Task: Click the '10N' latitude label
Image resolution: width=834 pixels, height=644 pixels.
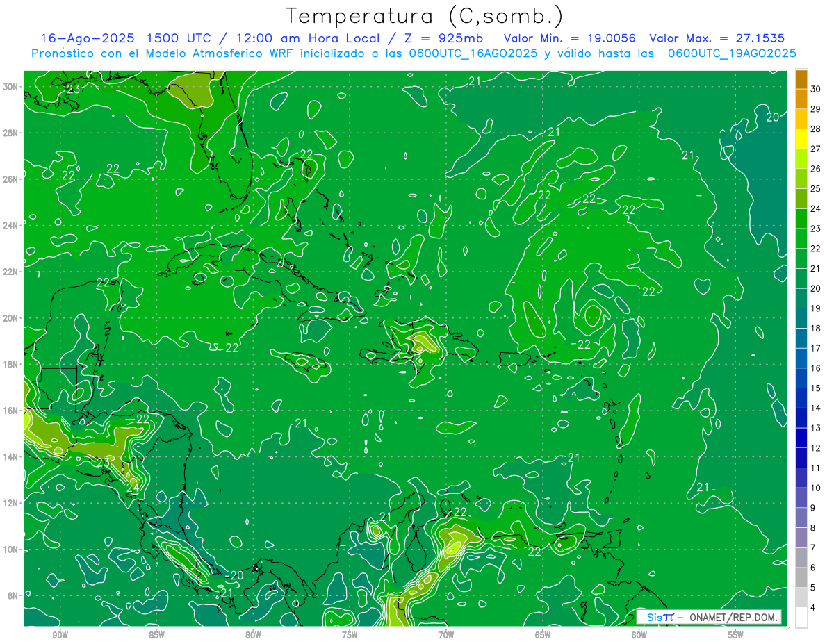Action: tap(11, 550)
